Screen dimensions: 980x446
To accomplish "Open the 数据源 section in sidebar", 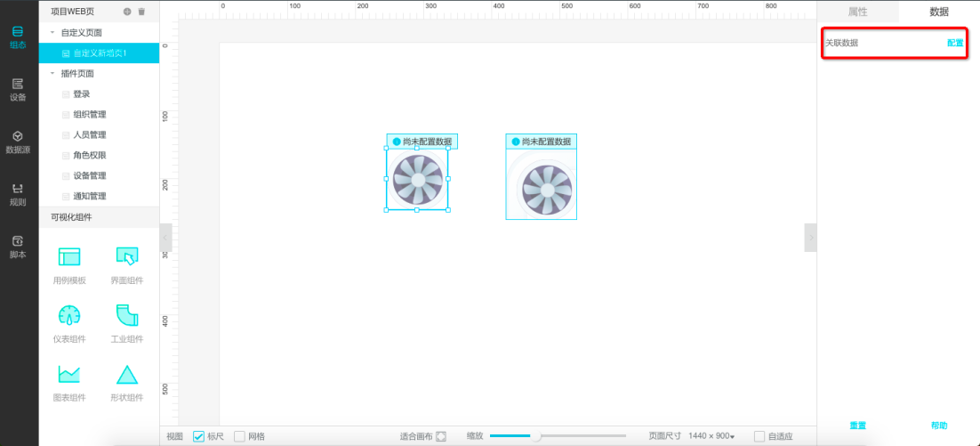I will (18, 142).
